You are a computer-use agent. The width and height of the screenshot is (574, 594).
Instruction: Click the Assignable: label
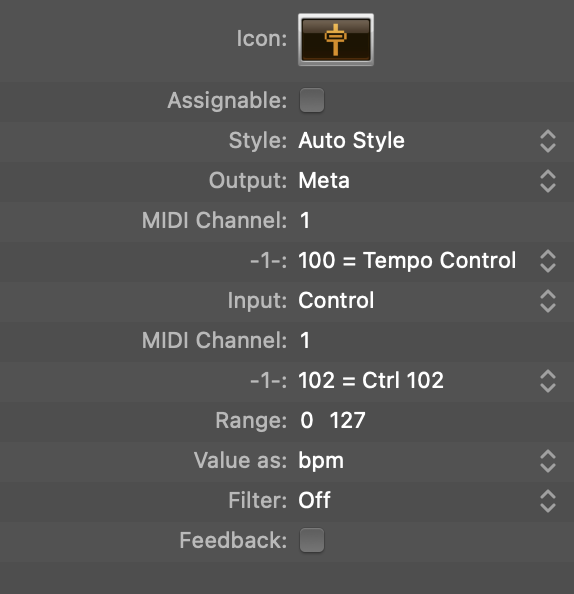(x=227, y=101)
